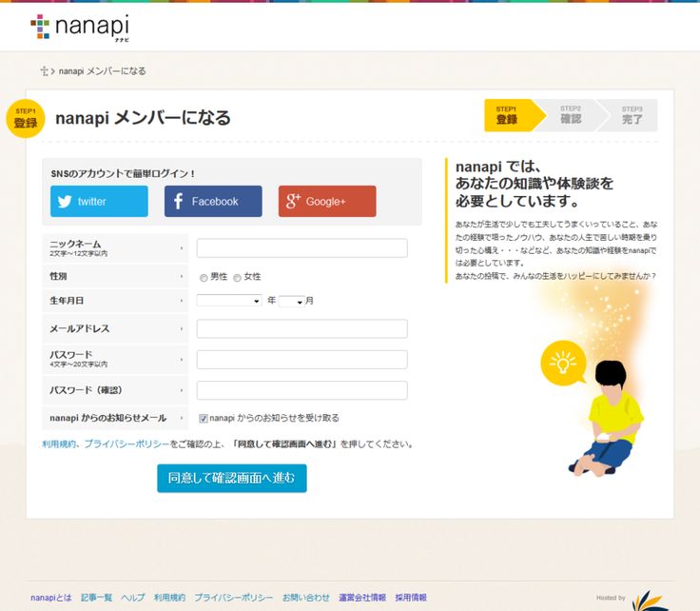The image size is (700, 611).
Task: Log in with the twitter button
Action: click(99, 201)
